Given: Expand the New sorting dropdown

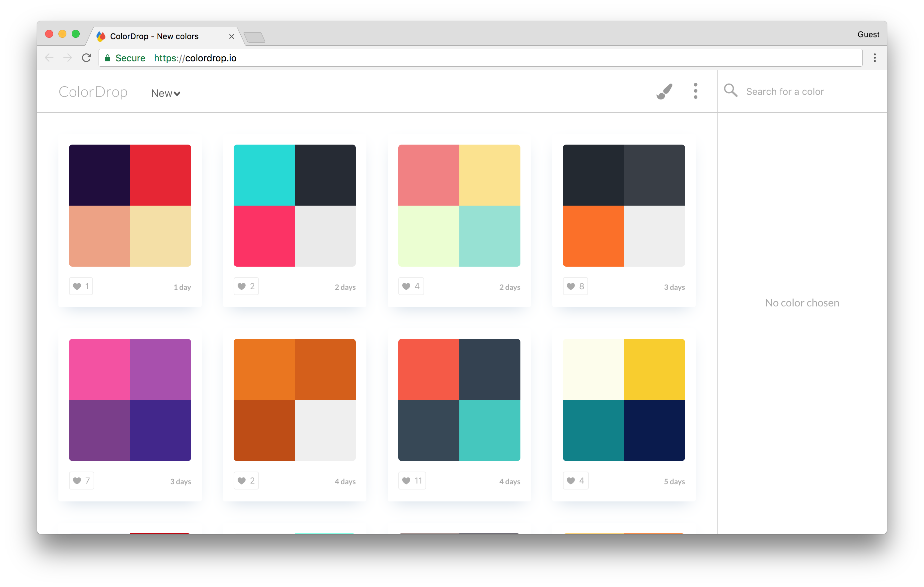Looking at the screenshot, I should pos(165,93).
